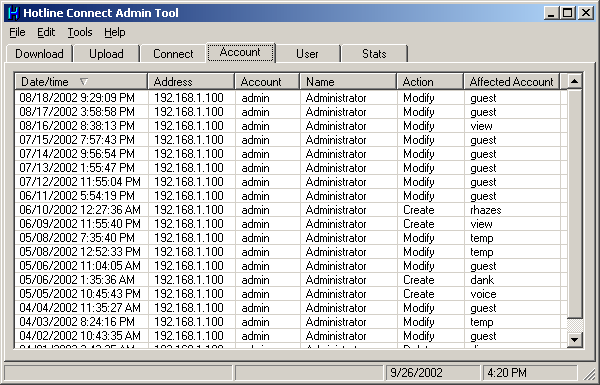Sort by the Address column header
600x385 pixels.
click(x=191, y=82)
